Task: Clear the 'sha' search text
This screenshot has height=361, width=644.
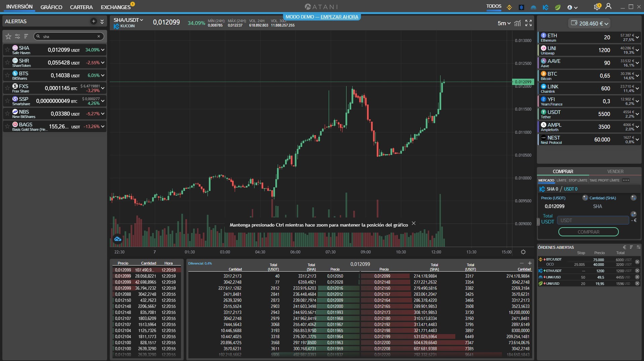Action: point(99,36)
